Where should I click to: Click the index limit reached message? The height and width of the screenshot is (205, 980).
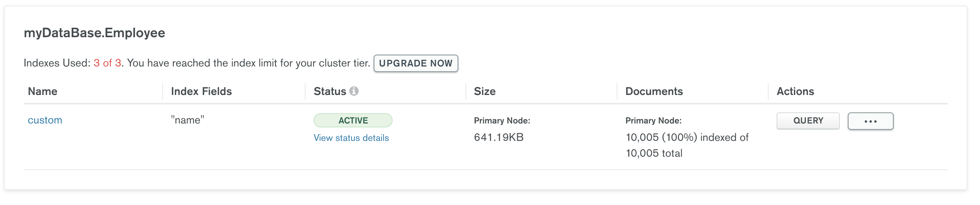tap(249, 63)
